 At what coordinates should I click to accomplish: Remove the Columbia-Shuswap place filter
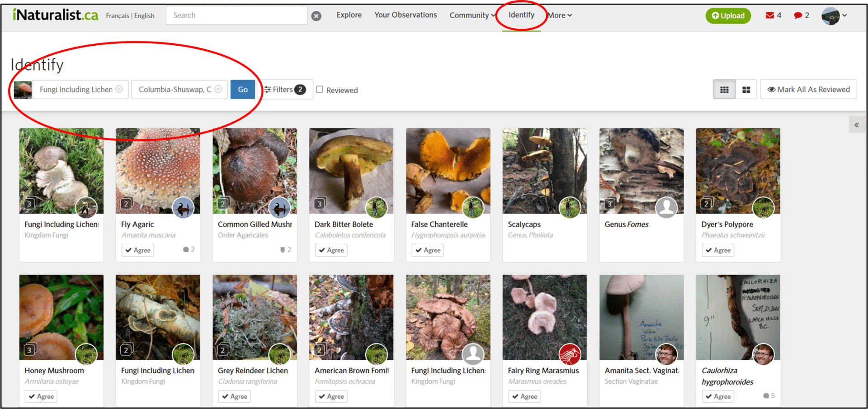click(218, 89)
